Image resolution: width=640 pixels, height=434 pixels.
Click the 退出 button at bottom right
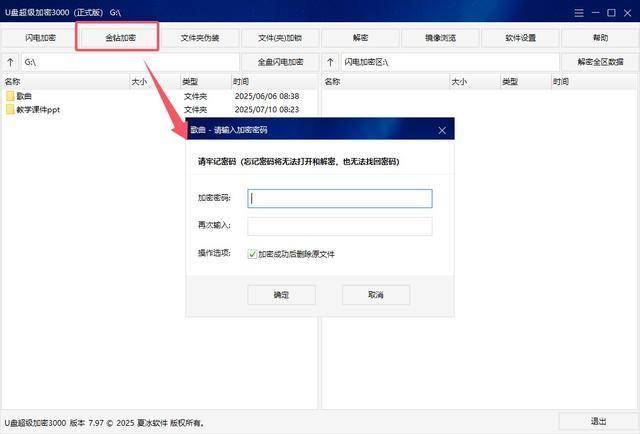point(598,421)
